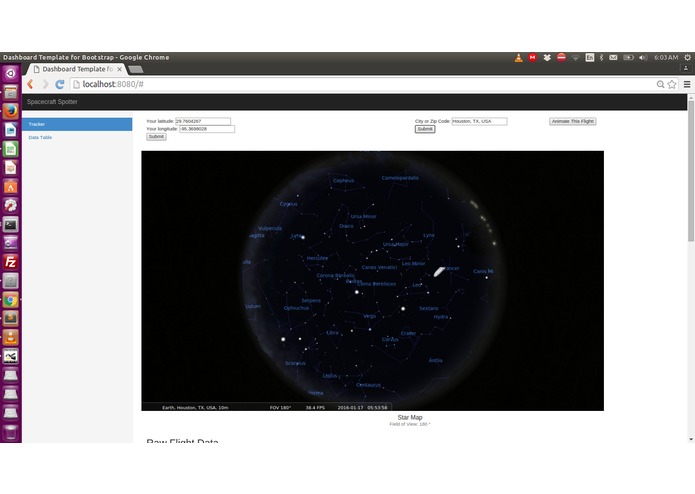Image resolution: width=695 pixels, height=494 pixels.
Task: Open the Data Table sidebar link
Action: pyautogui.click(x=40, y=137)
